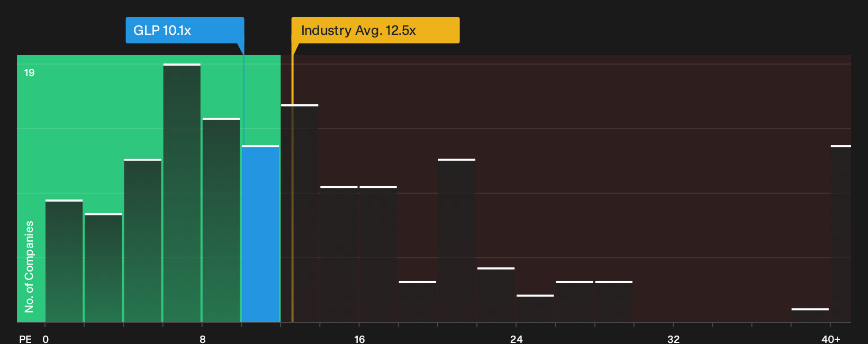
Task: Click the 16 tick label on the PE axis
Action: (x=359, y=339)
